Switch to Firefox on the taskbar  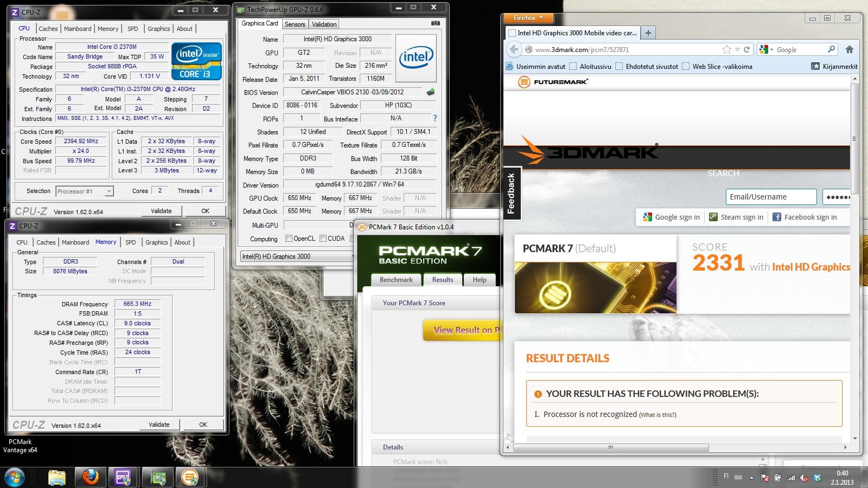pos(90,477)
